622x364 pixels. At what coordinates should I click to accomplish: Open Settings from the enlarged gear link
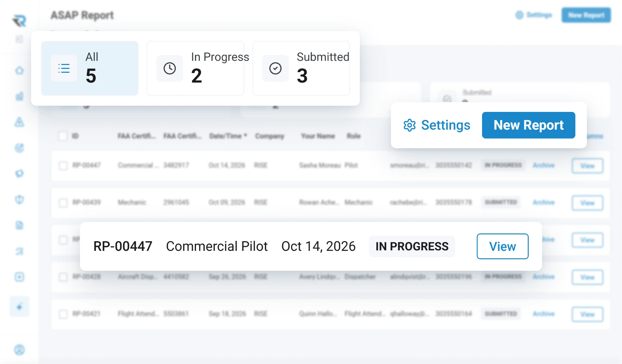437,125
